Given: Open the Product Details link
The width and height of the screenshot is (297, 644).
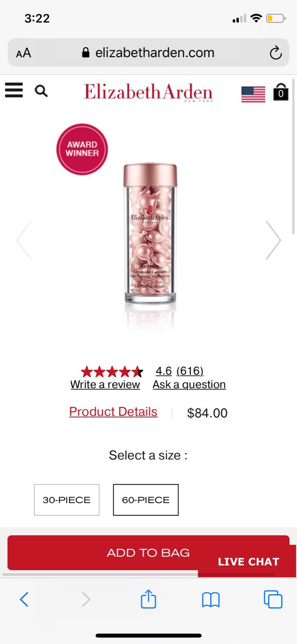Looking at the screenshot, I should pyautogui.click(x=113, y=412).
